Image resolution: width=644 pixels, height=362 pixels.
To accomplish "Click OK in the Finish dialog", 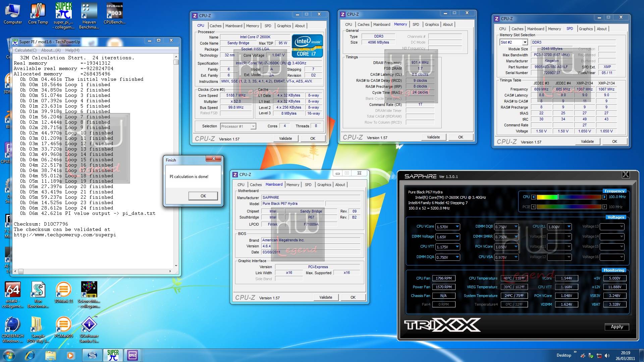I will tap(203, 196).
